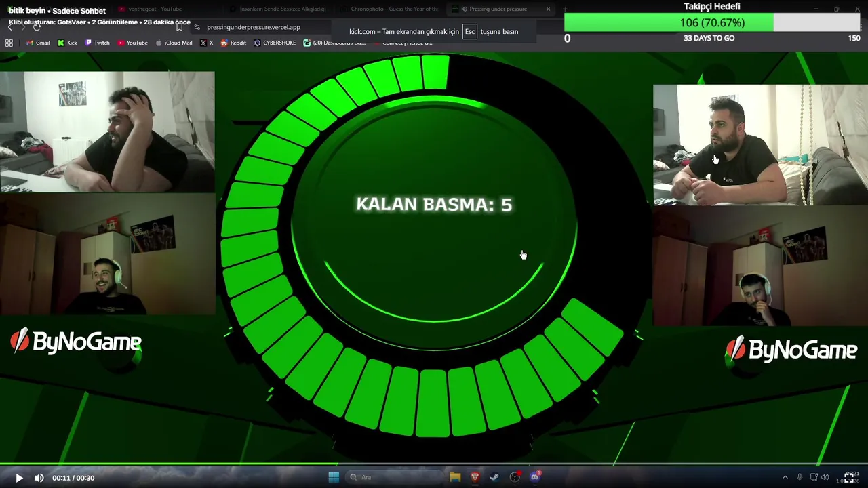868x488 pixels.
Task: Open Brave browser from the taskbar
Action: (x=475, y=477)
